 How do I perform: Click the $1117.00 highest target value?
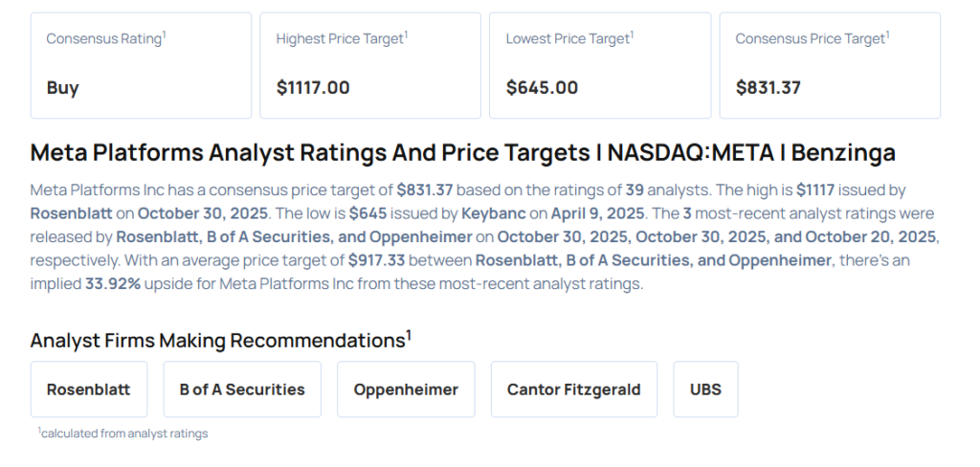point(313,88)
